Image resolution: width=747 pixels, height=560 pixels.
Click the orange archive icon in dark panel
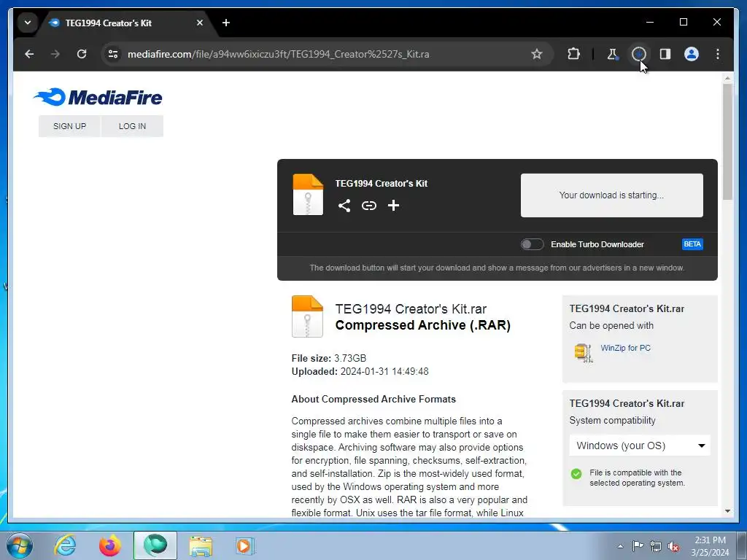[x=308, y=195]
